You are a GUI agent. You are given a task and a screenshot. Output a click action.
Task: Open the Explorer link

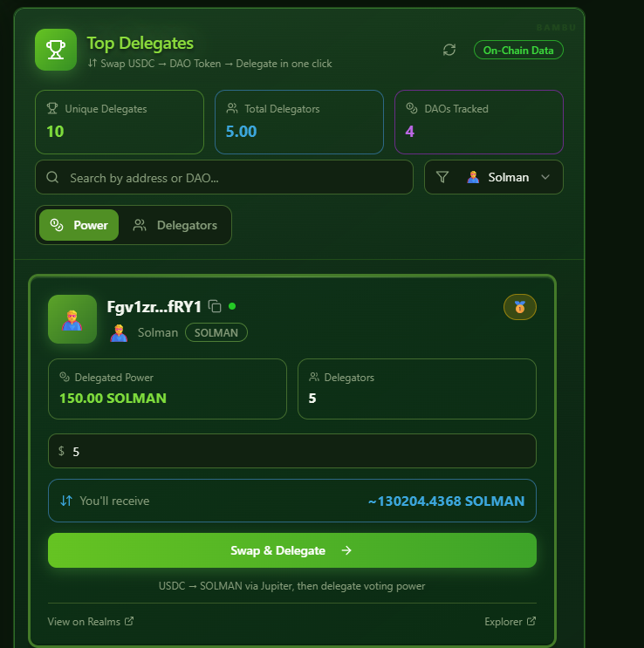510,622
